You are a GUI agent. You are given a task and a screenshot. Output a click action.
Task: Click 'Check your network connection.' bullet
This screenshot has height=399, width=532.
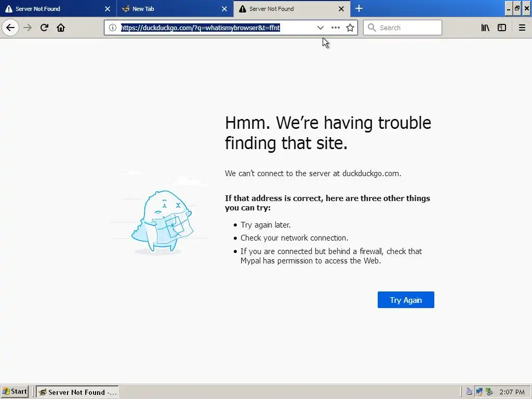[x=294, y=238]
